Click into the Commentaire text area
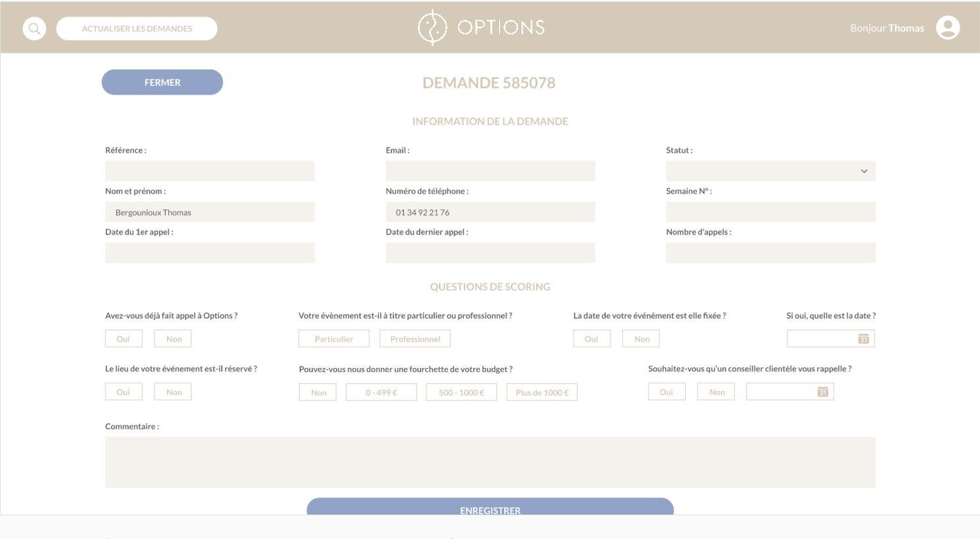Viewport: 980px width, 539px height. 490,462
